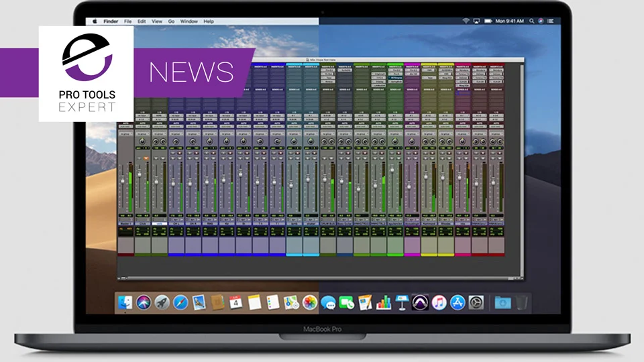Open Safari compass icon in dock
The height and width of the screenshot is (362, 644).
click(180, 303)
